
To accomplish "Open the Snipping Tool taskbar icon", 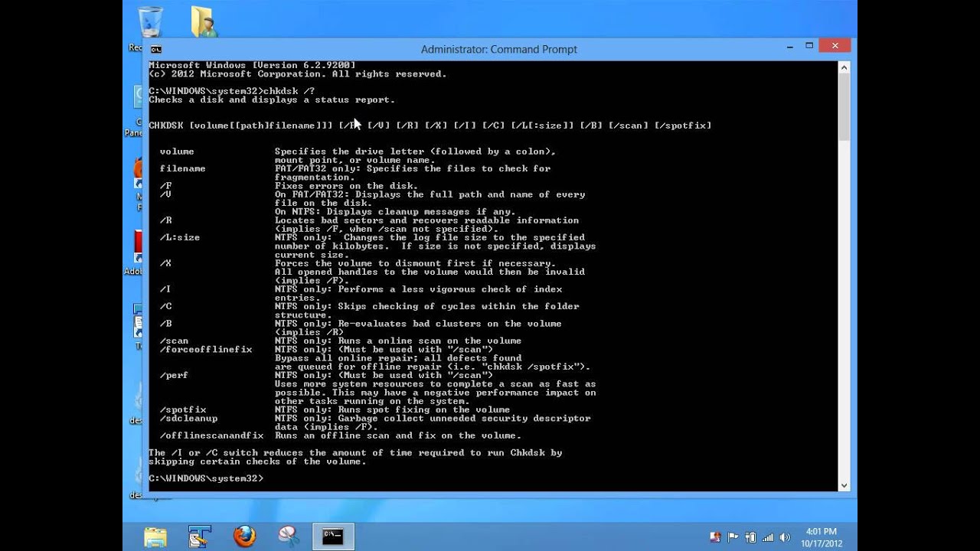I will [x=289, y=536].
